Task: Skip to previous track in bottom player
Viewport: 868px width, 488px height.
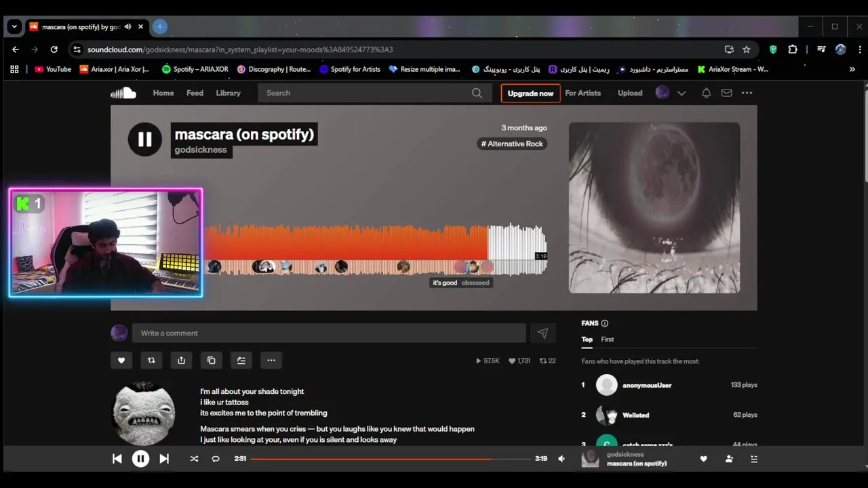Action: pyautogui.click(x=117, y=459)
